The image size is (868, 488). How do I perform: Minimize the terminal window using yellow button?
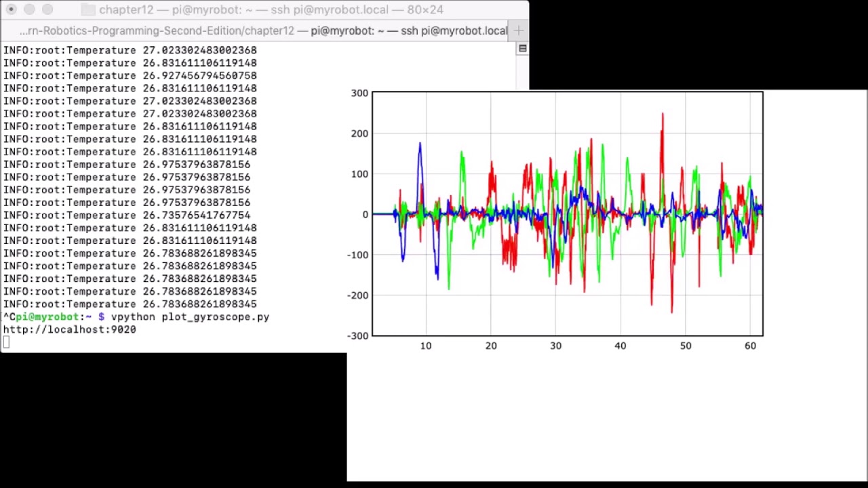29,9
